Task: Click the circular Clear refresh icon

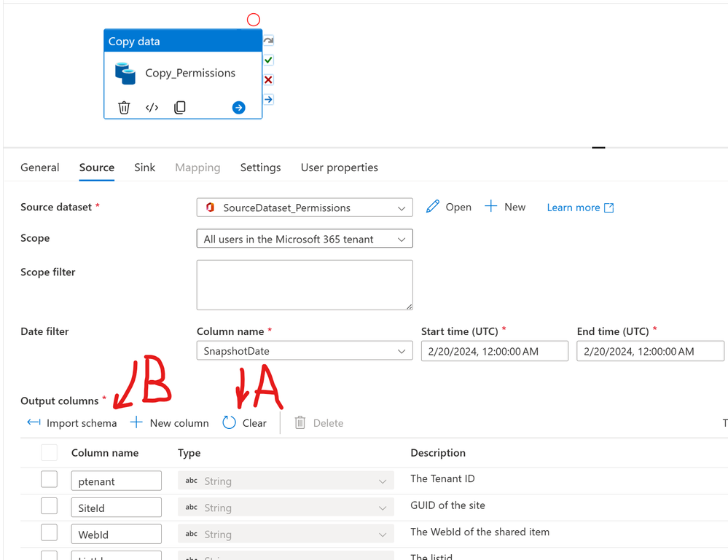Action: (230, 422)
